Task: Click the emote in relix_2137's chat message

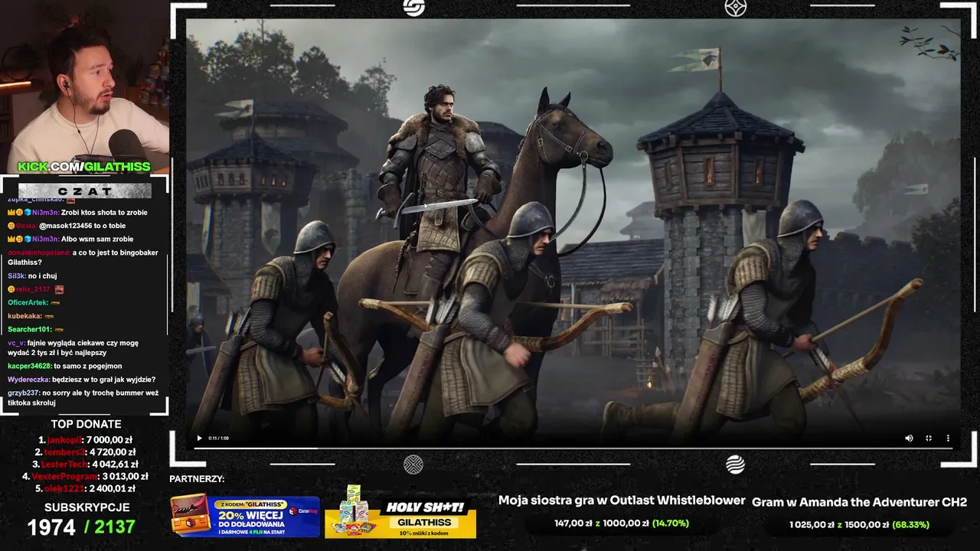Action: (59, 289)
